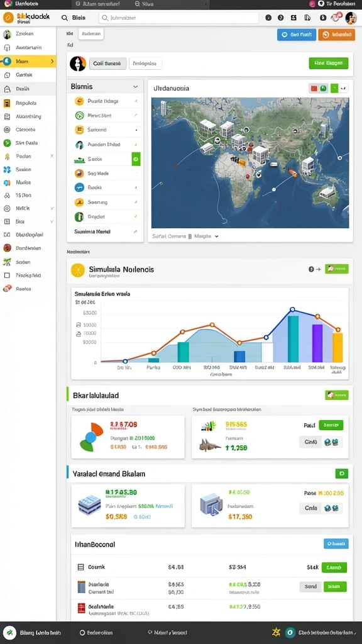Viewport: 362px width, 644px height.
Task: Click the highest blue data point on chart
Action: tap(292, 309)
